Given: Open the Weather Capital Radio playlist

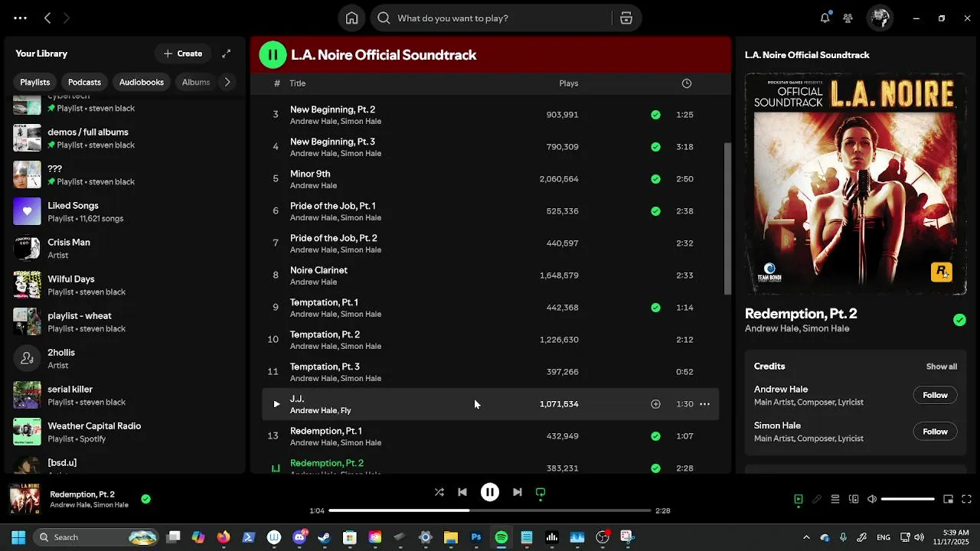Looking at the screenshot, I should point(126,432).
